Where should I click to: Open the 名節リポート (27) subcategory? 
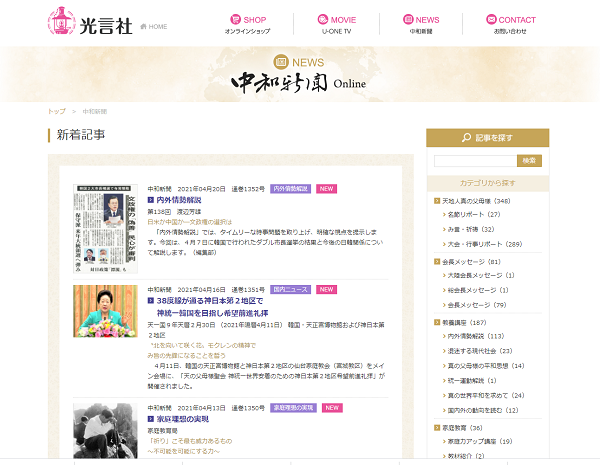[x=474, y=214]
